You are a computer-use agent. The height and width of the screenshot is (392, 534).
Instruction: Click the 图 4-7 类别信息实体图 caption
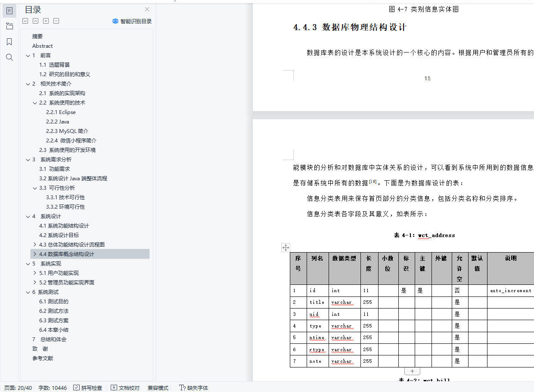coord(423,9)
